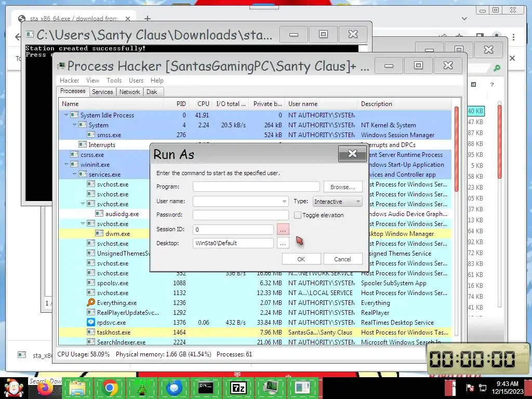This screenshot has width=532, height=399.
Task: Open the Help menu
Action: pos(157,81)
